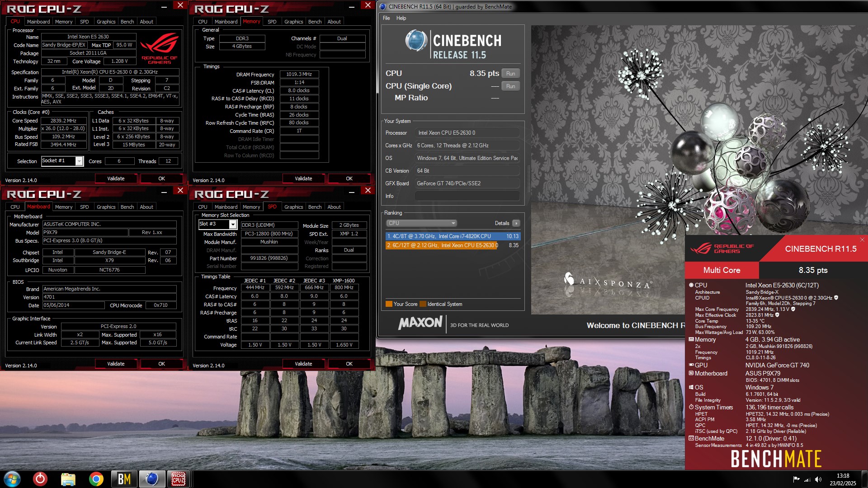Click the MAXON logo in Cinebench footer
This screenshot has height=488, width=868.
click(420, 323)
